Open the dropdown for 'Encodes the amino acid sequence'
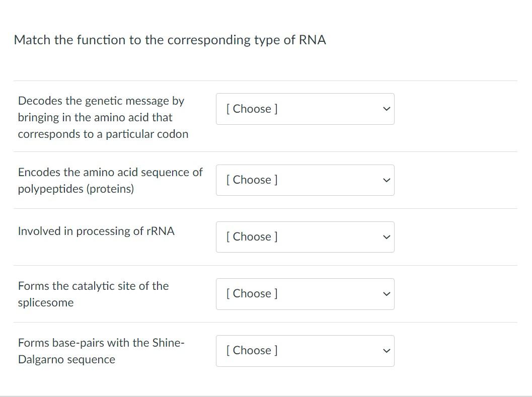The height and width of the screenshot is (397, 532). (305, 180)
